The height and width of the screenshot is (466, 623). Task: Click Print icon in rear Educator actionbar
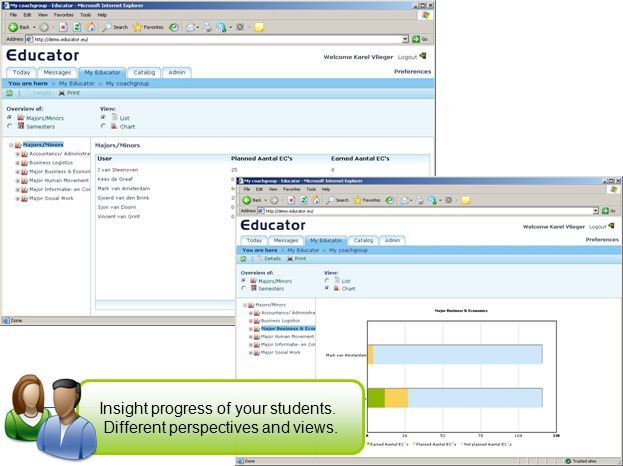click(x=62, y=93)
